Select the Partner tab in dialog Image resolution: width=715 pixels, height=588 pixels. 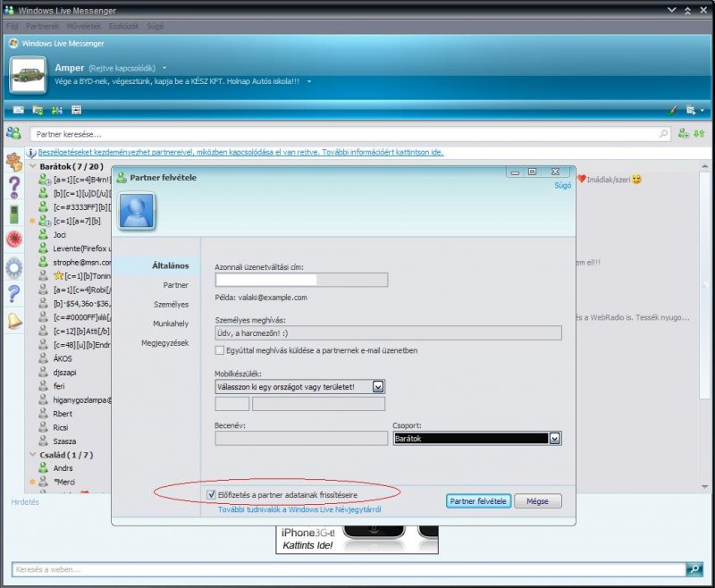tap(175, 285)
